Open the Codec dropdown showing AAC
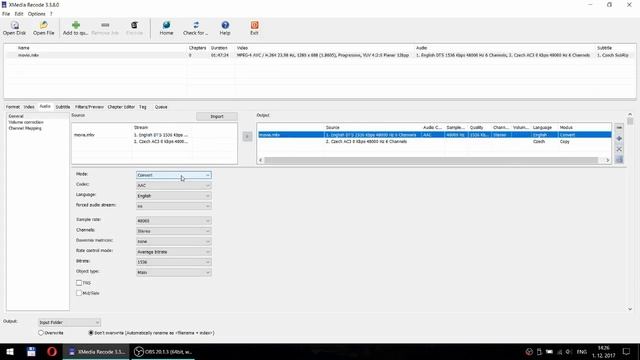Viewport: 640px width, 360px height. (x=173, y=185)
